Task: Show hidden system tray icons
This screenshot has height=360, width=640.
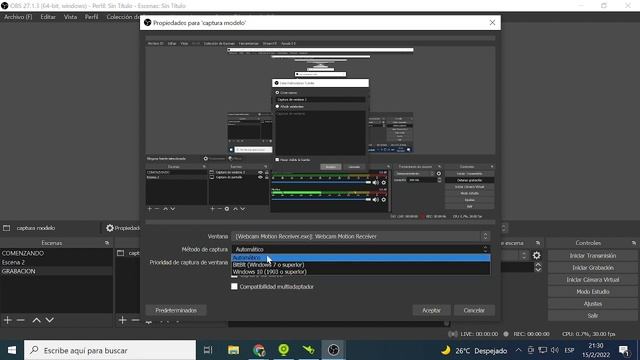Action: (x=518, y=350)
